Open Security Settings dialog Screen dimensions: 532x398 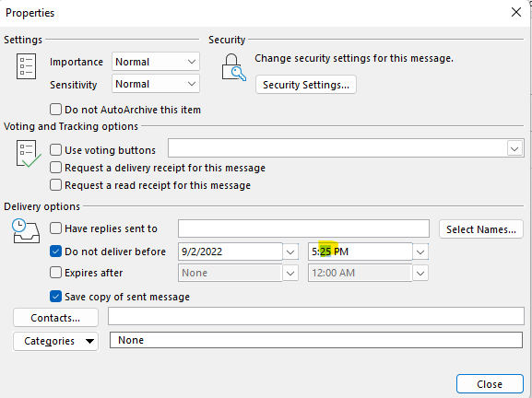pos(306,85)
